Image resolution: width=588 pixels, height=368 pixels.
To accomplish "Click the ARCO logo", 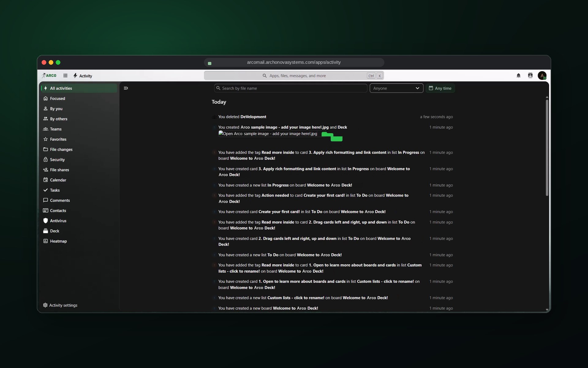I will (49, 75).
